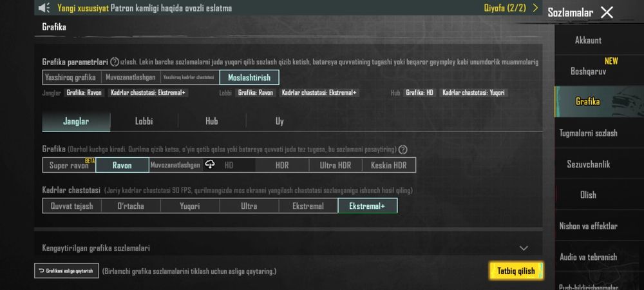The height and width of the screenshot is (290, 644).
Task: Click Kengaytirilgan grafika sozlamalari heading
Action: [96, 248]
